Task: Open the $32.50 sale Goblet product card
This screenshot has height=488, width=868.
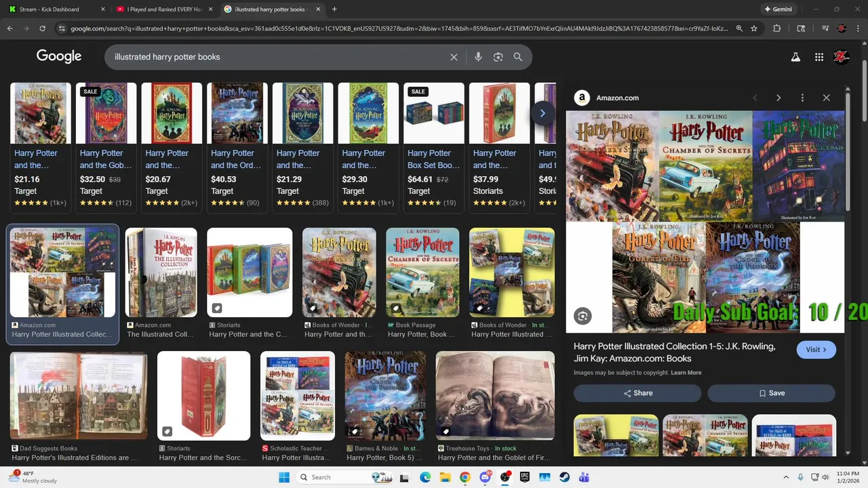Action: (106, 147)
